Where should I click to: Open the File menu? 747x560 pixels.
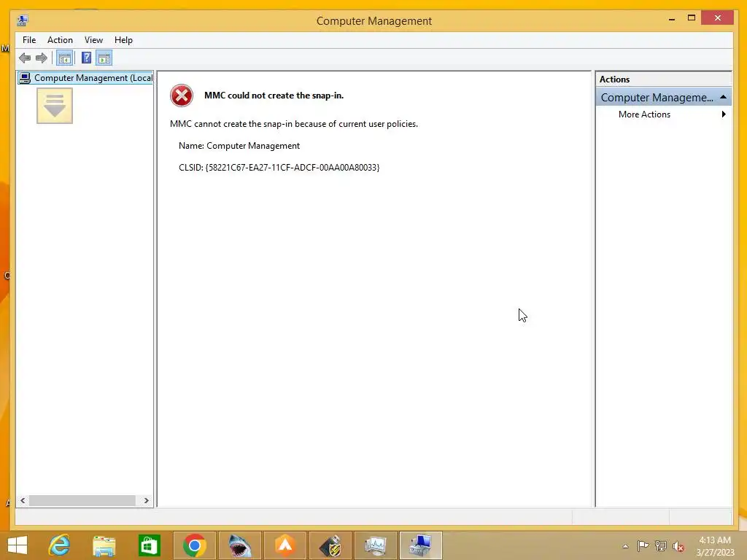coord(29,40)
